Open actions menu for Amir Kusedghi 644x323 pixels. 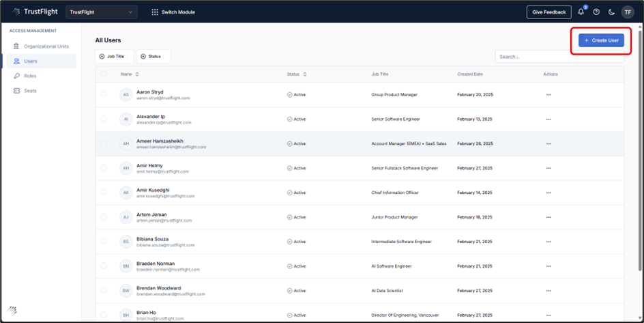[x=548, y=193]
